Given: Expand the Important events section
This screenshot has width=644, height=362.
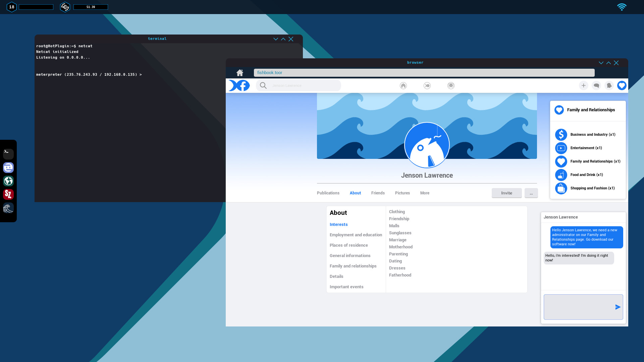Looking at the screenshot, I should [x=346, y=287].
